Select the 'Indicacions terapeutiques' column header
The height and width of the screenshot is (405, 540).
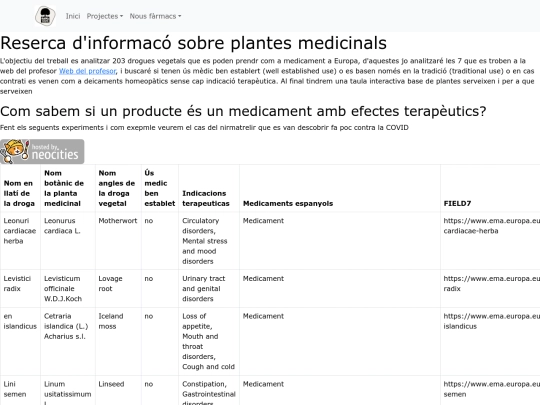[x=209, y=188]
